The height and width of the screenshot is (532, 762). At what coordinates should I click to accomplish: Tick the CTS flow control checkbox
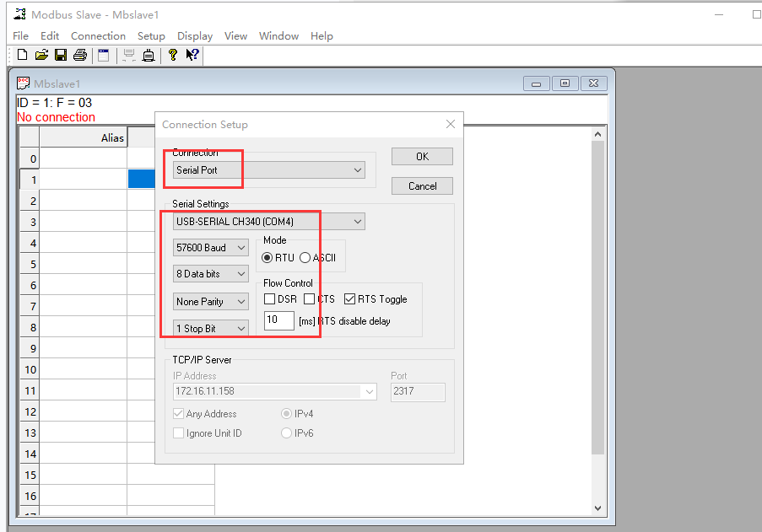coord(310,299)
